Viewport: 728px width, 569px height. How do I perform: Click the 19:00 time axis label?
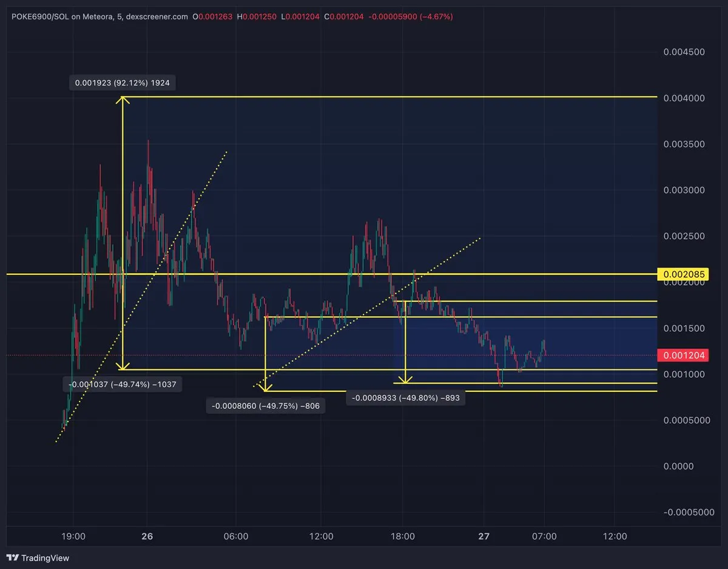coord(73,536)
